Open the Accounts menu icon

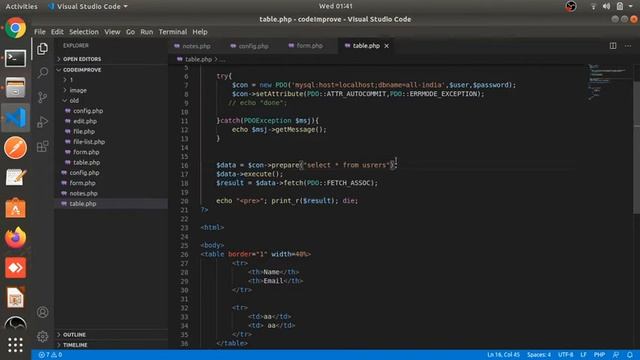click(x=42, y=312)
